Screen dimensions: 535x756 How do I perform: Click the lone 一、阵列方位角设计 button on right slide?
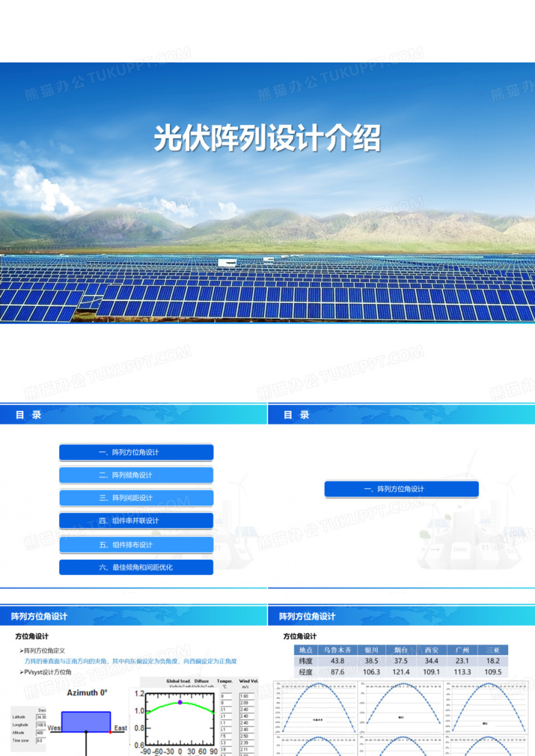pos(401,489)
